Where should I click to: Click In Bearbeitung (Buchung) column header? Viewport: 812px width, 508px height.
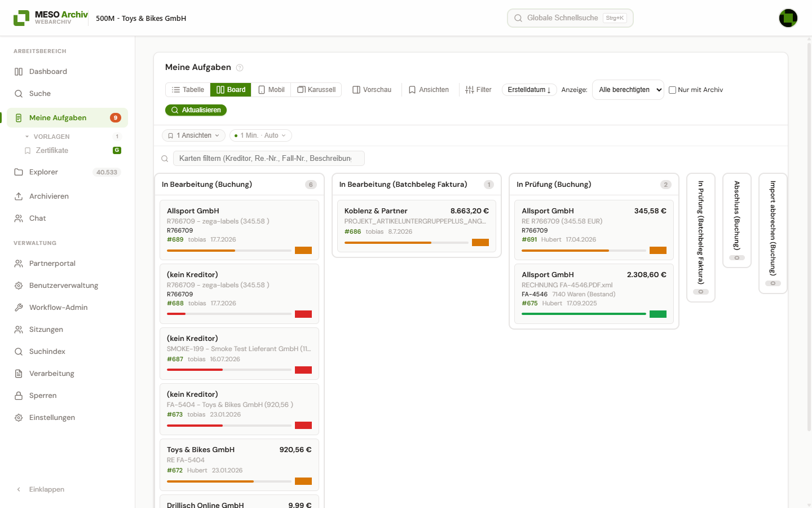click(x=239, y=185)
